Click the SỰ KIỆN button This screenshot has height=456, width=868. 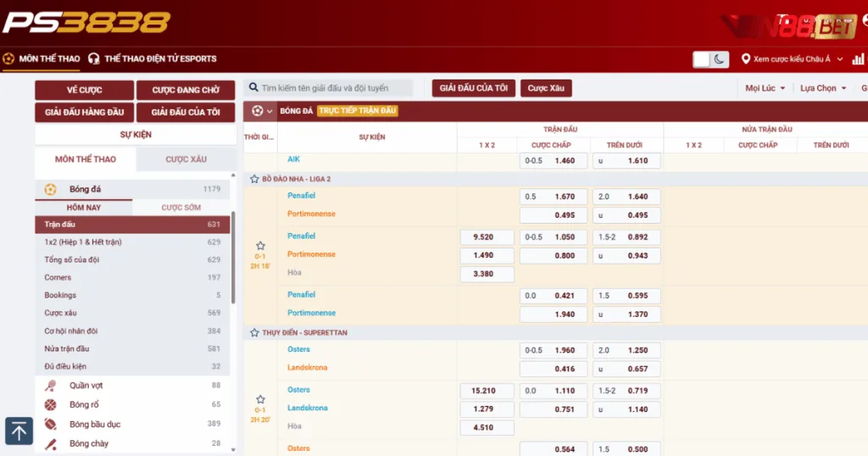(x=136, y=135)
